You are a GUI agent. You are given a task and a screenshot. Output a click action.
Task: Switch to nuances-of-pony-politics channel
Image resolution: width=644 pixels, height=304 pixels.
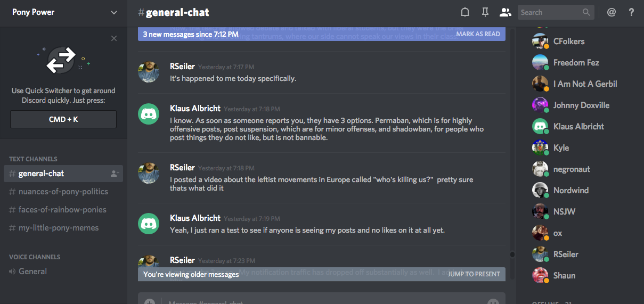[x=63, y=192]
